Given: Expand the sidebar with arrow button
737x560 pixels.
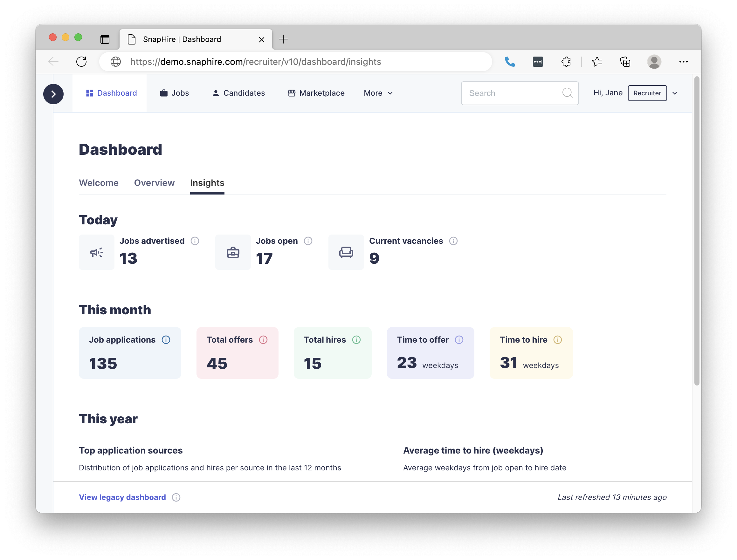Looking at the screenshot, I should click(53, 94).
